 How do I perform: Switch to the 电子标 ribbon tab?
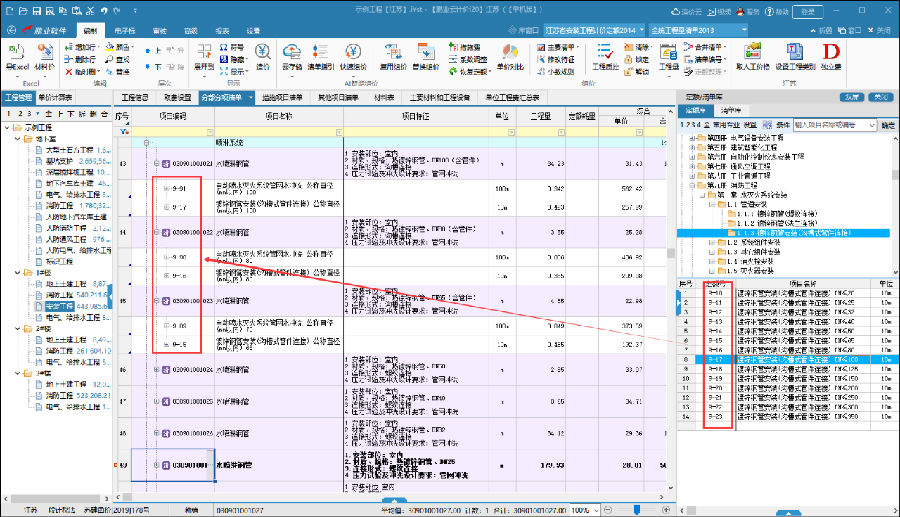[125, 32]
